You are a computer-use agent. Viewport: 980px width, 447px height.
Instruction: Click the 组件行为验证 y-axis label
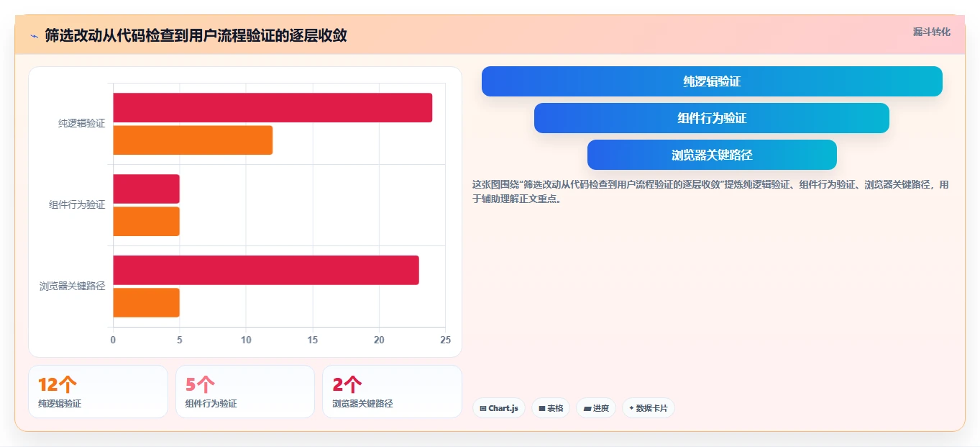(77, 205)
